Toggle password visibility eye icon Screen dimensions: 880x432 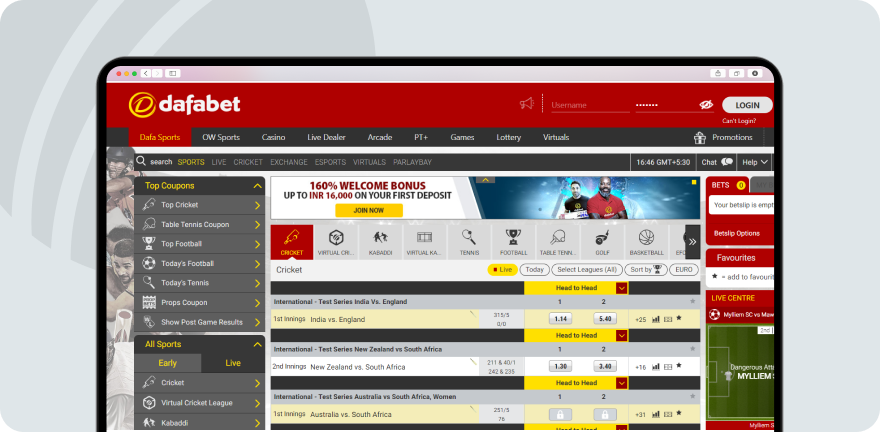pos(705,105)
